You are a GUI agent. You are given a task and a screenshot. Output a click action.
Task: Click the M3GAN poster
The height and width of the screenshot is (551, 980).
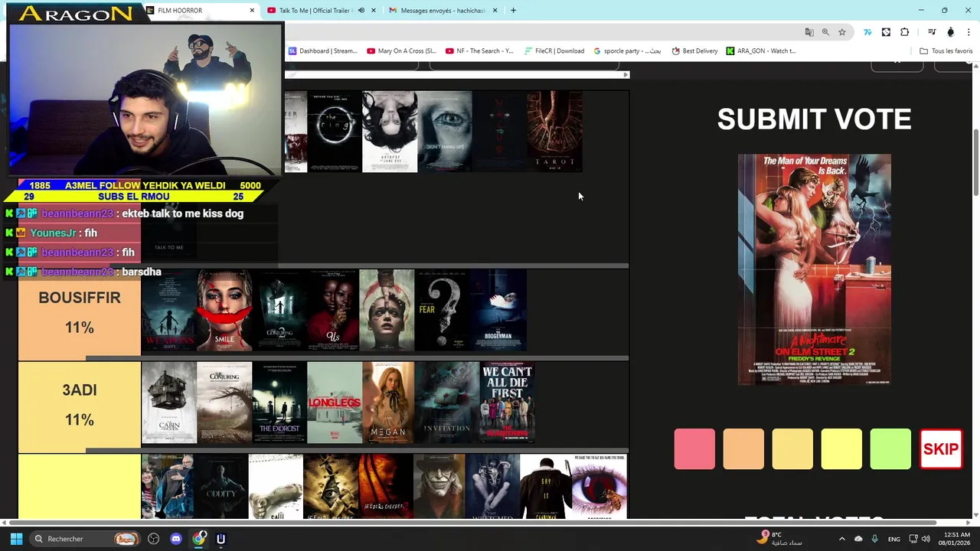(388, 403)
